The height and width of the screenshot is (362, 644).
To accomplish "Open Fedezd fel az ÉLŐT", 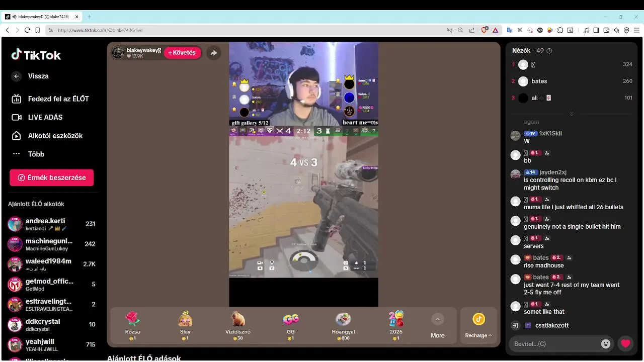I will [51, 99].
